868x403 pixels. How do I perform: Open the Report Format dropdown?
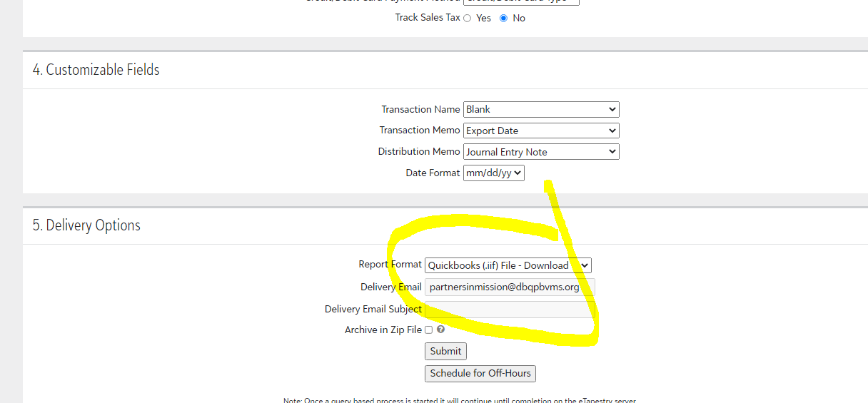(508, 265)
